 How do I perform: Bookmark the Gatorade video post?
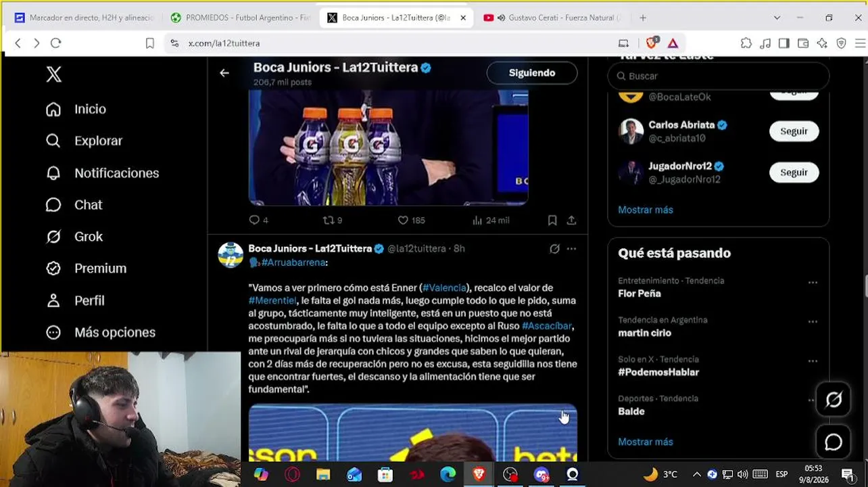click(552, 220)
